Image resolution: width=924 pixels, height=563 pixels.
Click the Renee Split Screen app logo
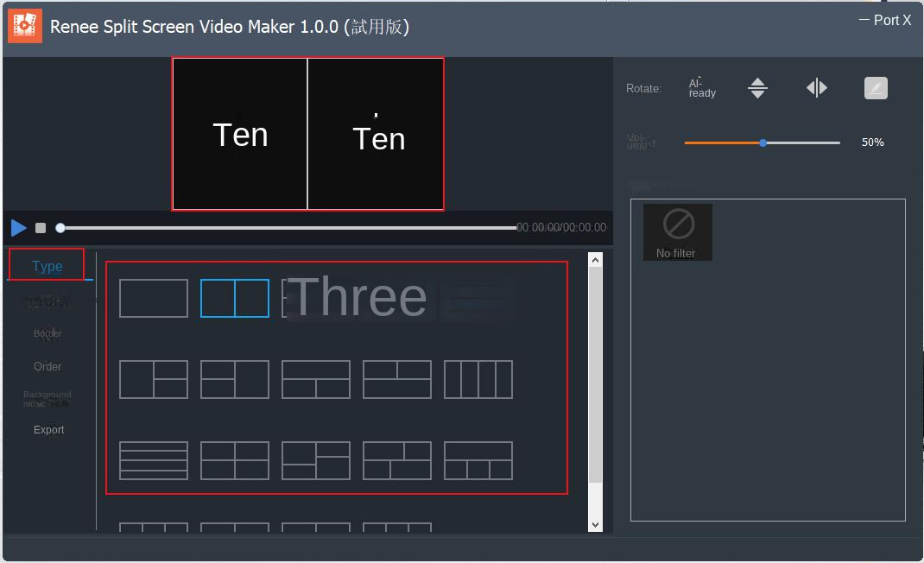pyautogui.click(x=23, y=26)
